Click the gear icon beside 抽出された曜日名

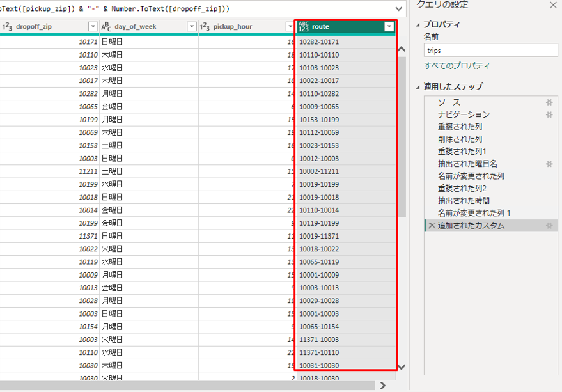[x=549, y=164]
